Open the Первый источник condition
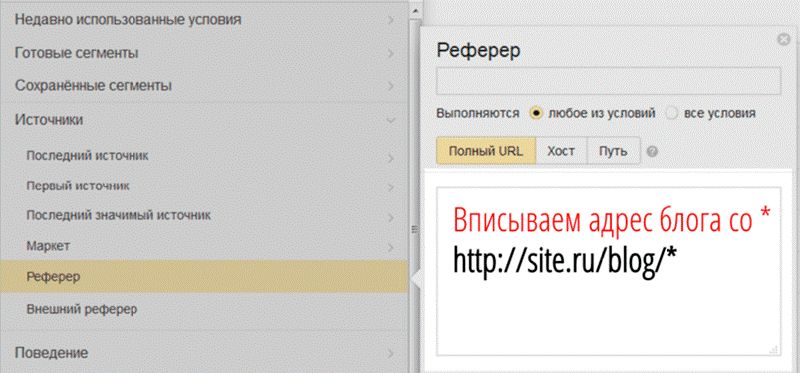This screenshot has height=373, width=800. (x=204, y=186)
